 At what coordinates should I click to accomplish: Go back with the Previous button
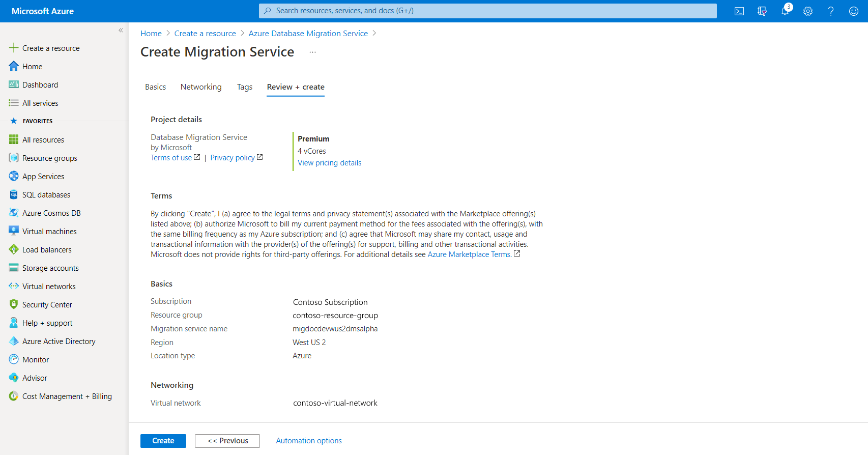click(227, 441)
